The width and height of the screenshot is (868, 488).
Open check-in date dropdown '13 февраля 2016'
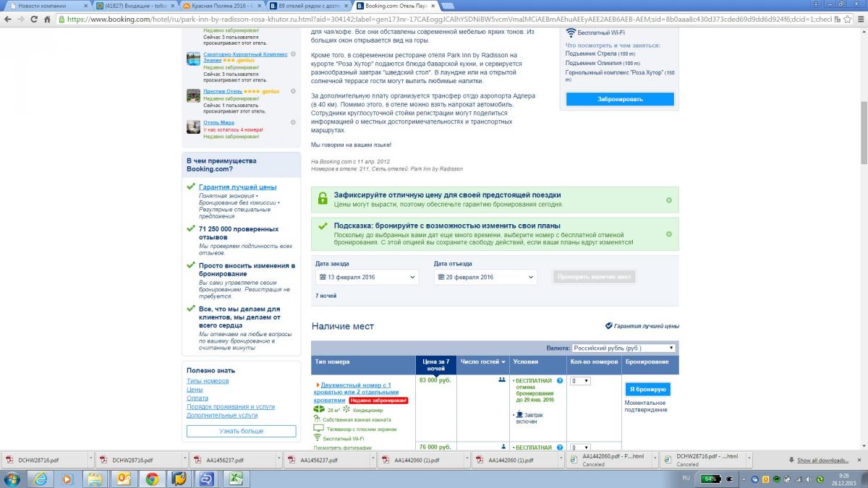pyautogui.click(x=367, y=277)
